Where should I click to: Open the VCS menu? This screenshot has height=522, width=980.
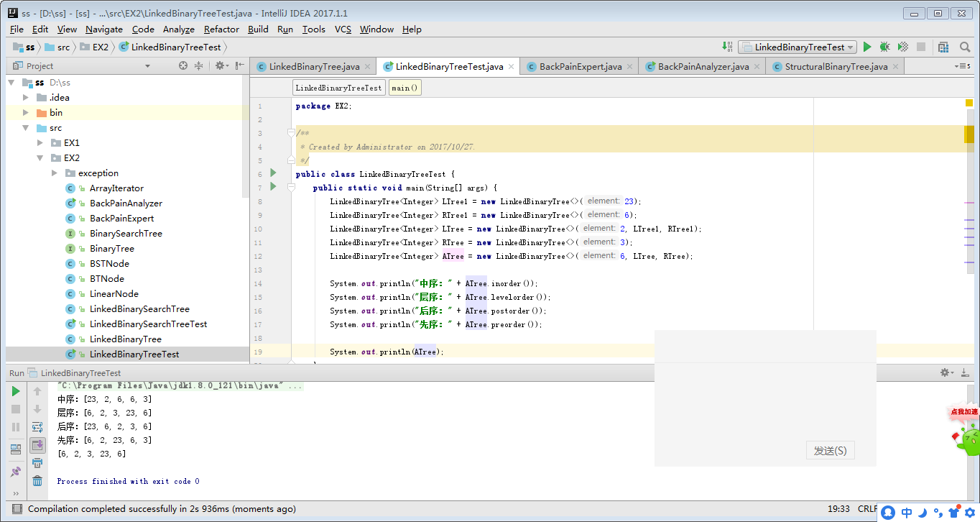[x=343, y=29]
